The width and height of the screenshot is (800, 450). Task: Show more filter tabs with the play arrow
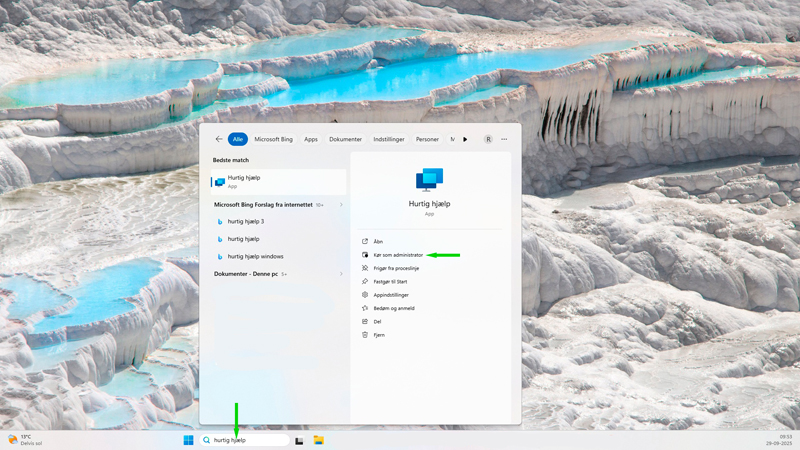click(x=465, y=139)
